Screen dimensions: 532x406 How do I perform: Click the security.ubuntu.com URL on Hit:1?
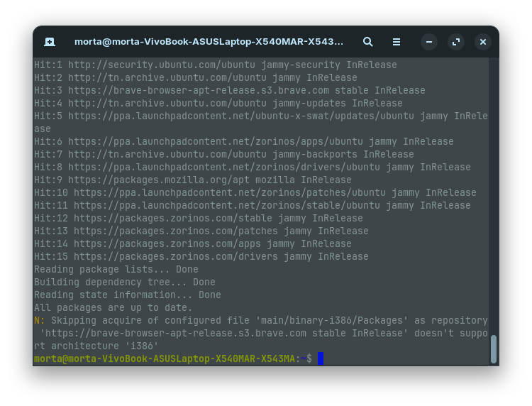162,65
